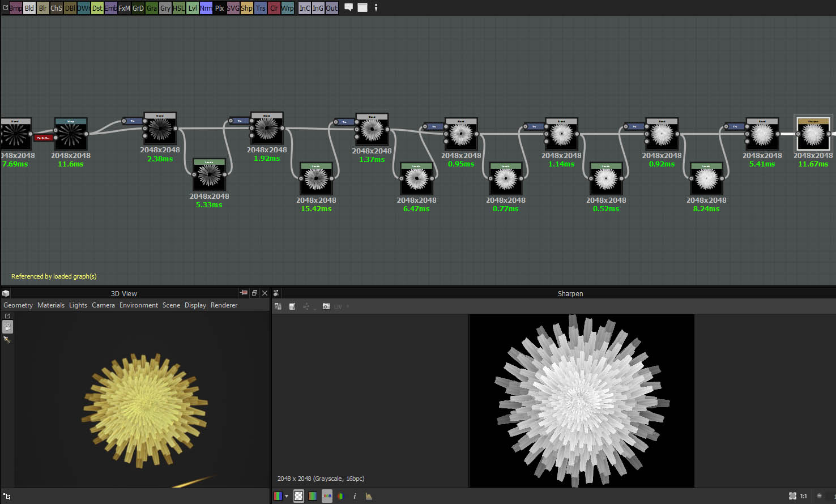Add a Grayscale Conversion node (Gry)

point(165,8)
